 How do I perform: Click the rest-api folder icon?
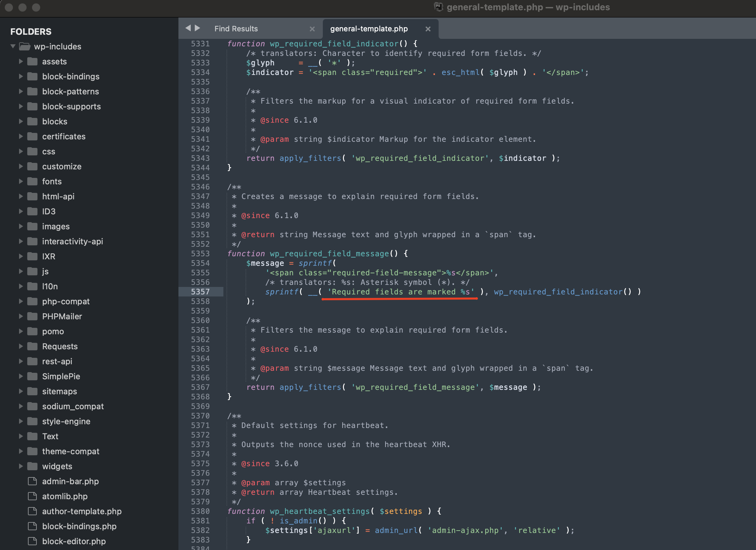32,361
